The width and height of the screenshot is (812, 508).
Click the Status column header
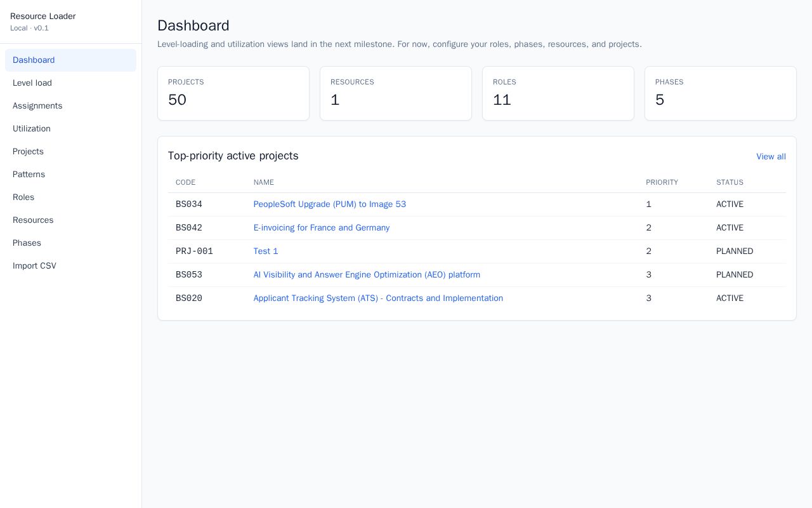pos(730,182)
